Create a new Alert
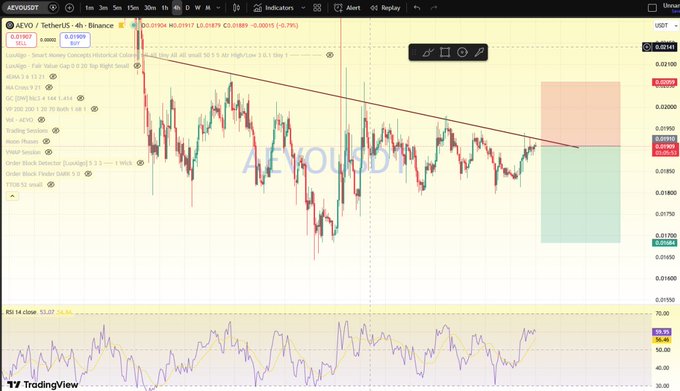Screen dimensions: 680x391 [347, 8]
